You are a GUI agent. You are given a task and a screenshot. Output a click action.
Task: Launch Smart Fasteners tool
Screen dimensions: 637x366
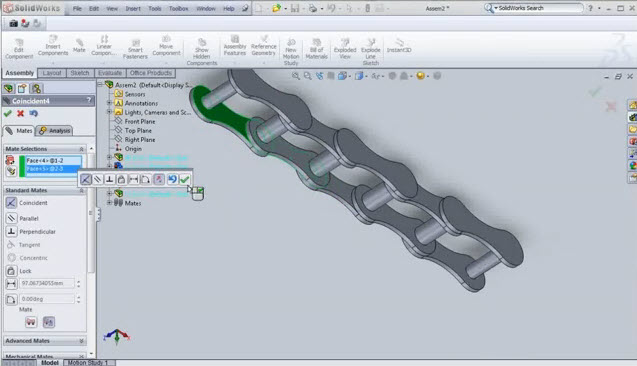click(135, 49)
